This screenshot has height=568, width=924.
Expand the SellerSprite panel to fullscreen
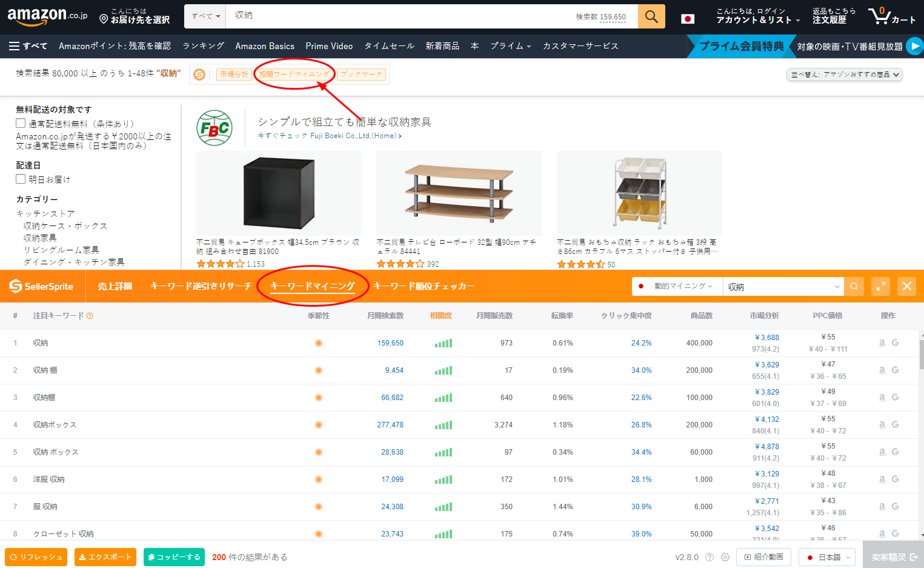[880, 287]
